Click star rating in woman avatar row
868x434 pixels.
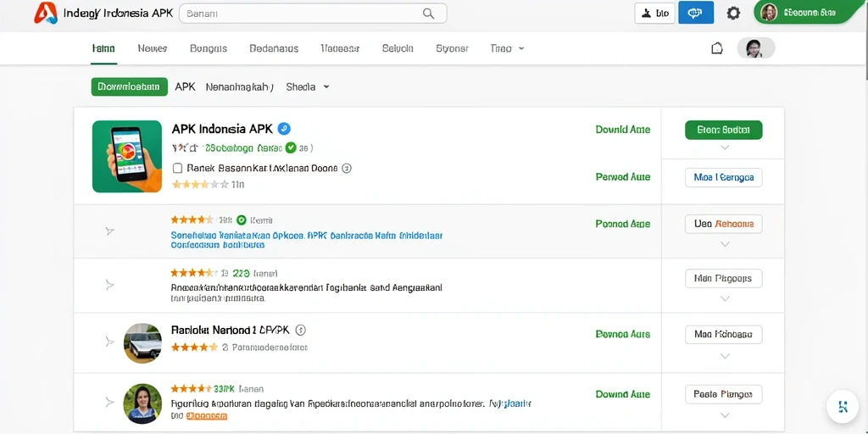point(191,388)
